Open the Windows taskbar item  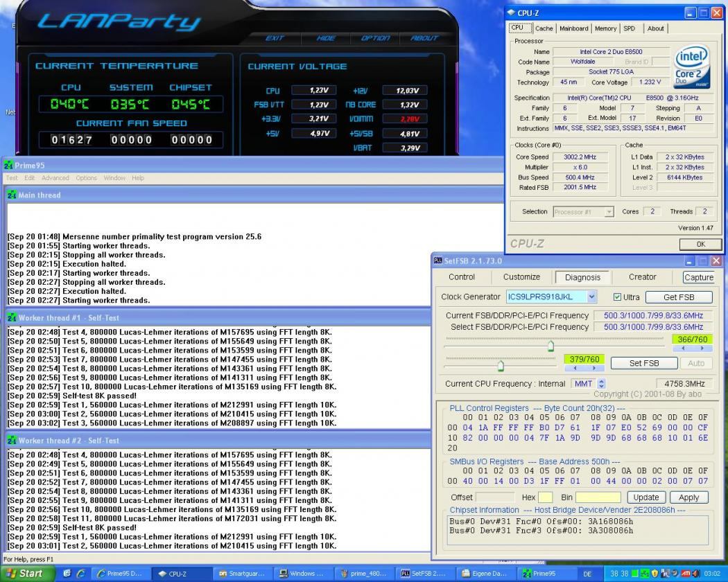(x=302, y=574)
